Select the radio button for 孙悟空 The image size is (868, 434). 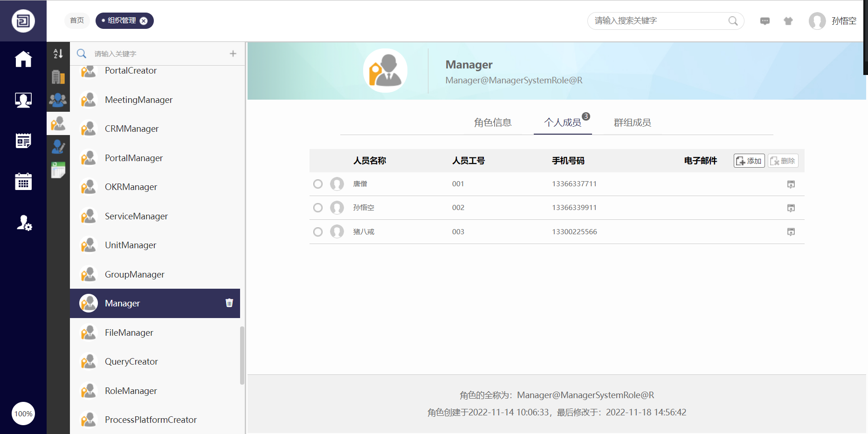click(x=318, y=208)
